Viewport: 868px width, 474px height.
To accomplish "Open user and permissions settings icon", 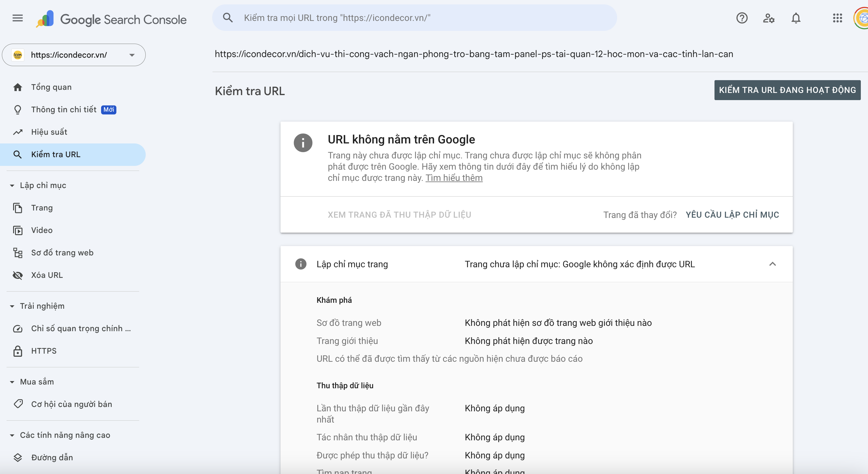I will coord(768,18).
